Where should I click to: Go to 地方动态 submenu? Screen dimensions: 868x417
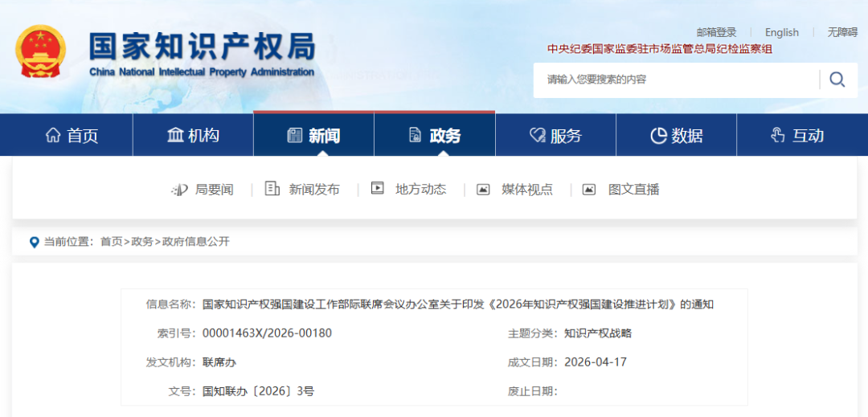point(420,189)
